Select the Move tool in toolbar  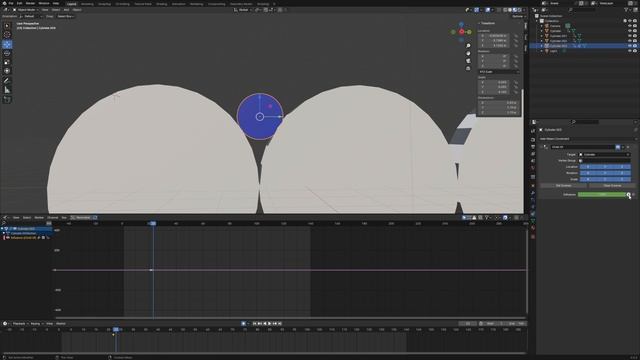pos(7,44)
